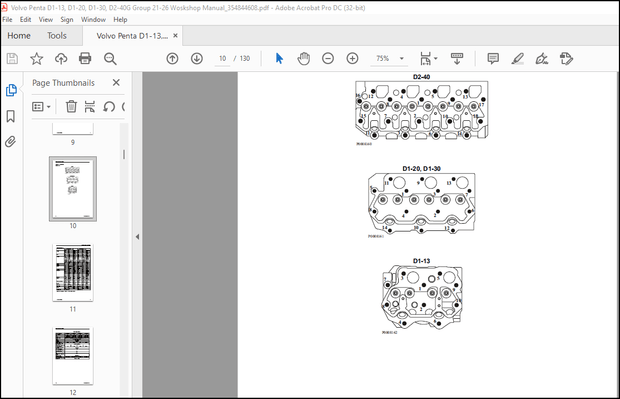Open the thumbnails options dropdown

(41, 107)
